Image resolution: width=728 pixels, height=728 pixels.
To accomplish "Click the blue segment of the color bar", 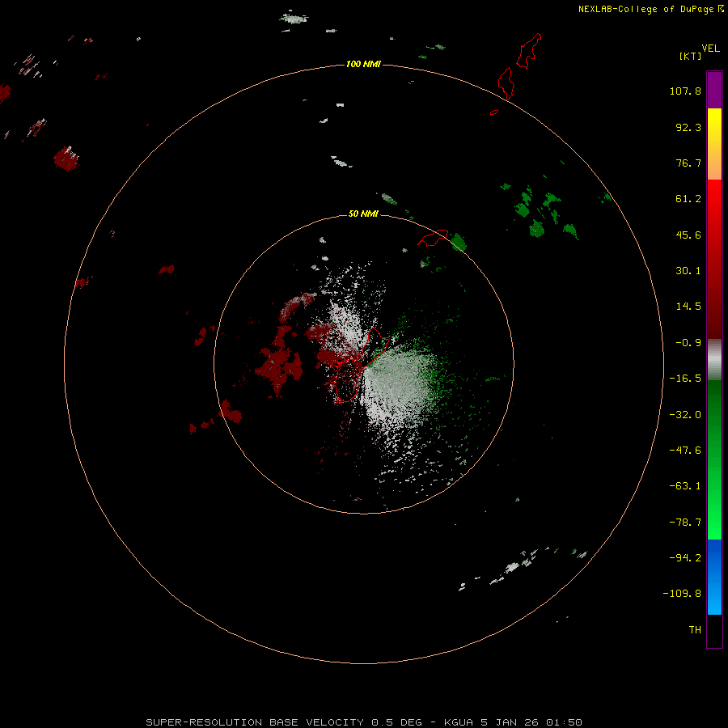I will 714,577.
